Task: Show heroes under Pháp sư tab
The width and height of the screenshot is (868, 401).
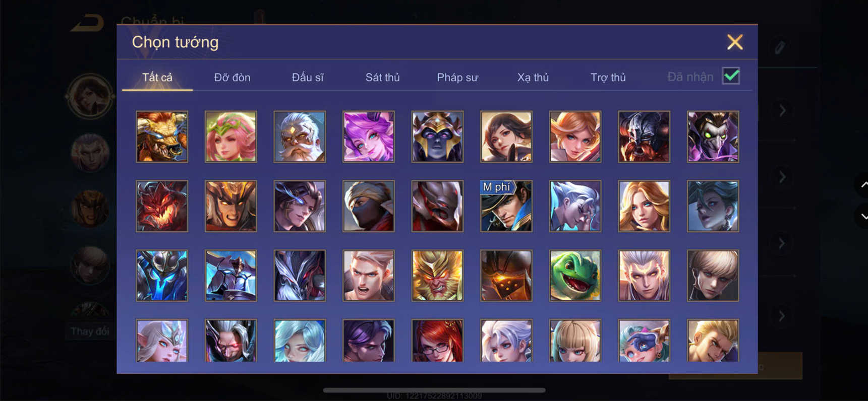Action: click(457, 77)
